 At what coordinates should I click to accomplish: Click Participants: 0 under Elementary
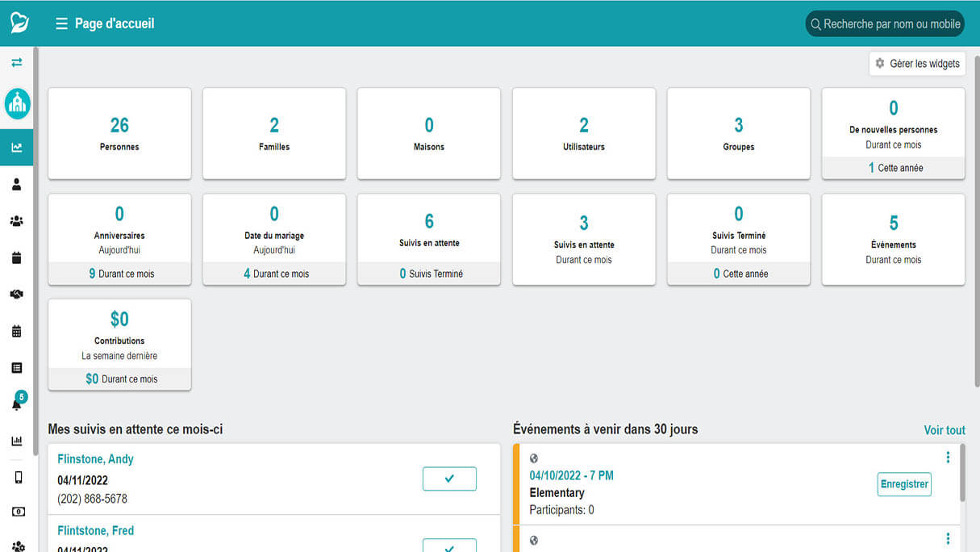click(561, 510)
